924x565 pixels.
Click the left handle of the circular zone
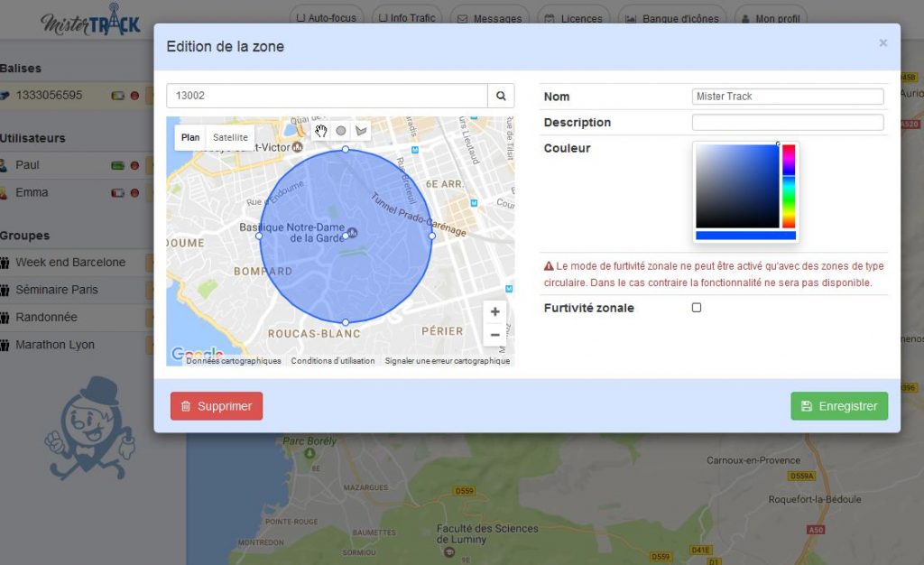tap(259, 236)
